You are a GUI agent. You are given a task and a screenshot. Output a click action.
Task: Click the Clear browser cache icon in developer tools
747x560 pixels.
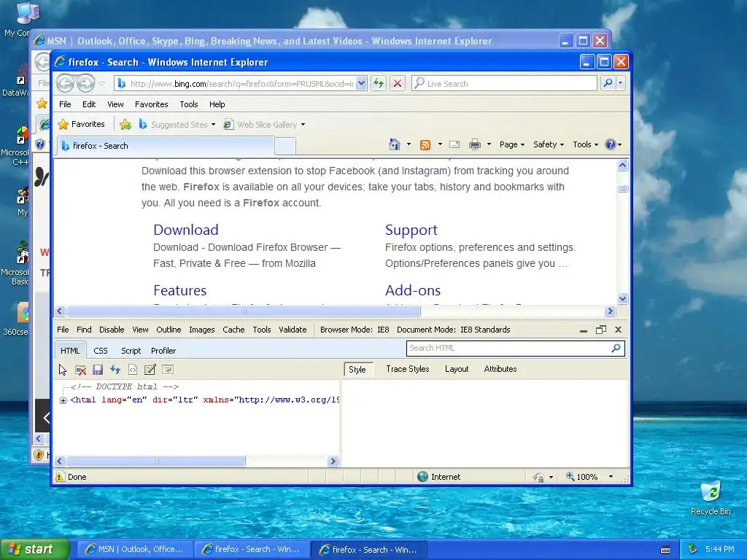pyautogui.click(x=80, y=370)
